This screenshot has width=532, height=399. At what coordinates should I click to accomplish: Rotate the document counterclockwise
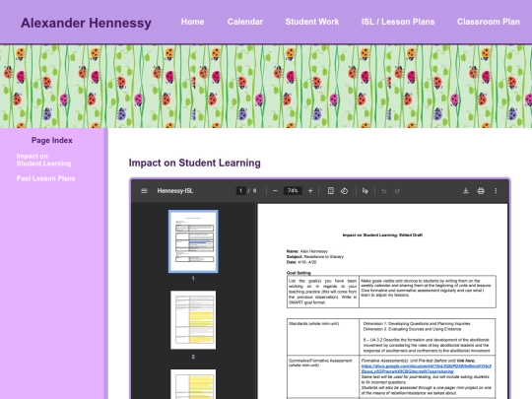pos(344,191)
